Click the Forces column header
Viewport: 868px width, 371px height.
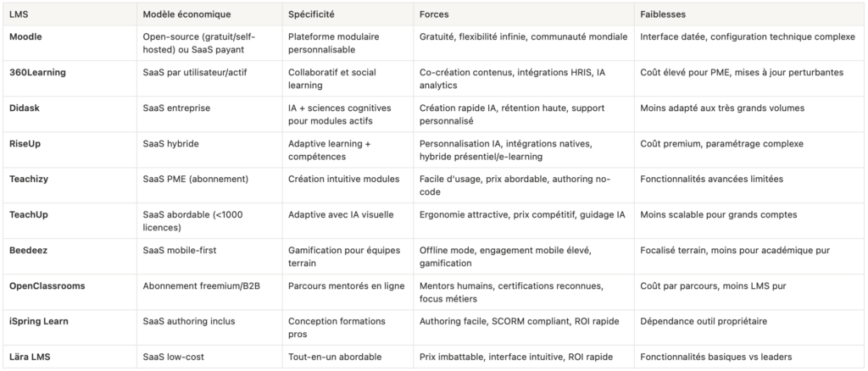click(435, 14)
